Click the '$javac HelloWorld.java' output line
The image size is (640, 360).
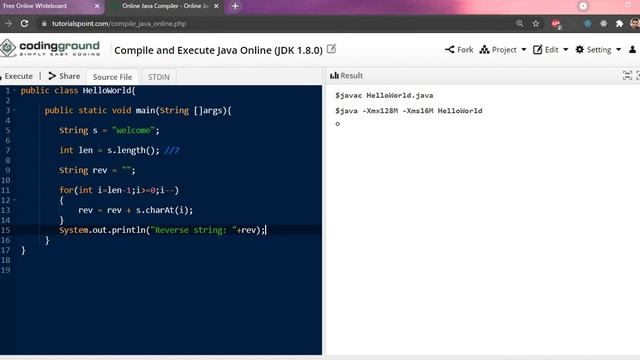tap(384, 95)
